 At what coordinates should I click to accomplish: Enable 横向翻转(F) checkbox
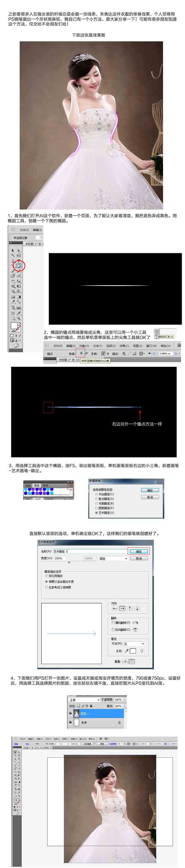[114, 623]
